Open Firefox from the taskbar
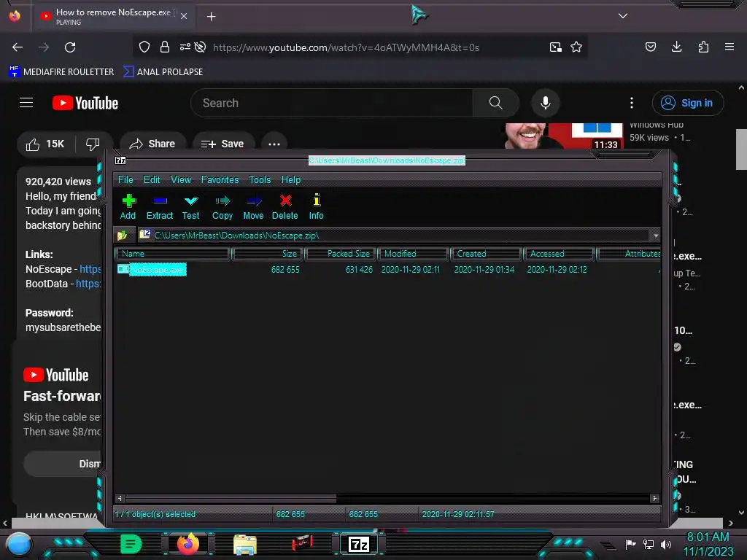Screen dimensions: 747x560 pos(188,544)
